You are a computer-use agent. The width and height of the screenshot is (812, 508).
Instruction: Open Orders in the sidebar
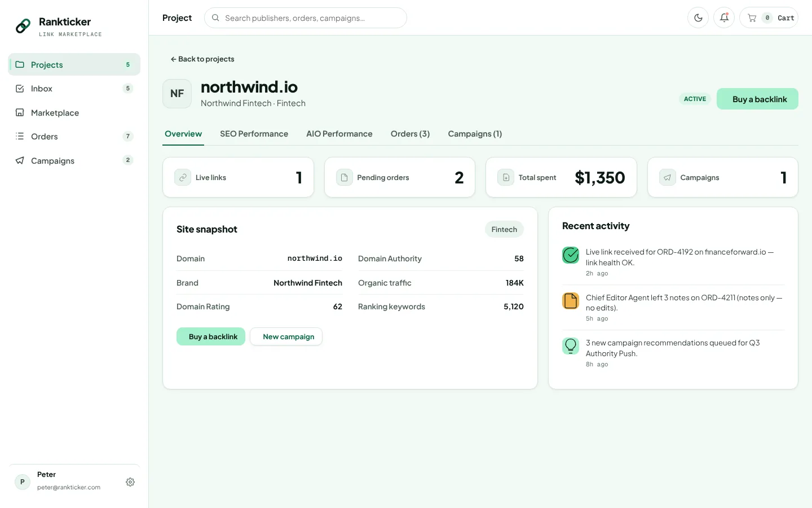[x=74, y=137]
